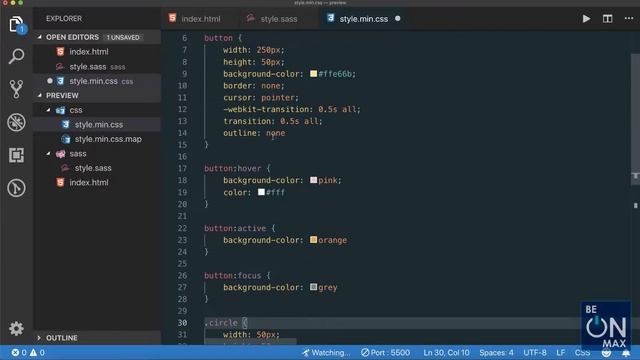Open the More Actions ellipsis menu
The width and height of the screenshot is (640, 360).
click(x=629, y=18)
